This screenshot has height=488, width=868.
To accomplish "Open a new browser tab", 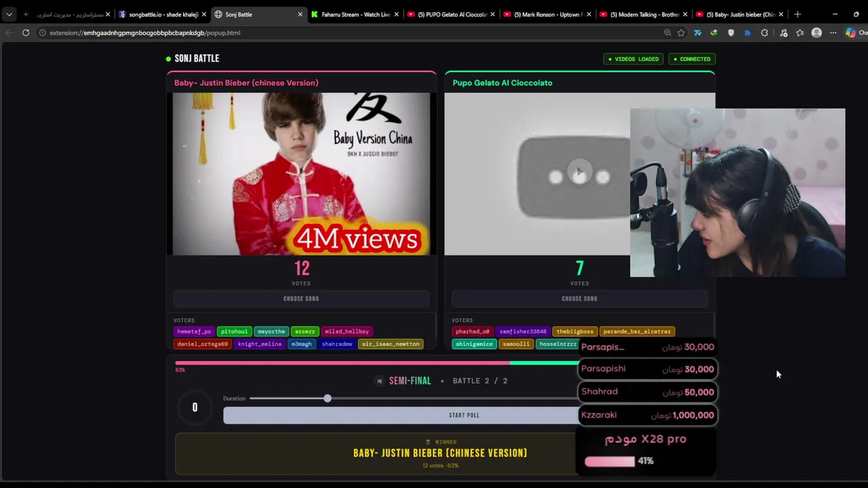I will coord(797,14).
